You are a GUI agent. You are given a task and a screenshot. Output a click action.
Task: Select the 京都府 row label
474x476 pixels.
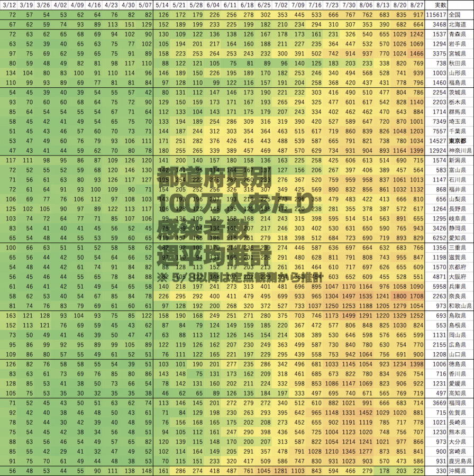[457, 267]
